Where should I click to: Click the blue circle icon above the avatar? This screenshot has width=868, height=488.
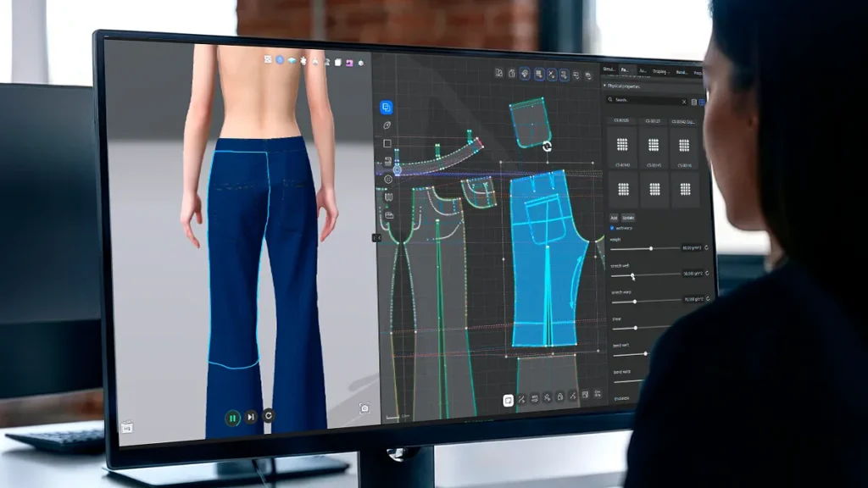pos(280,60)
